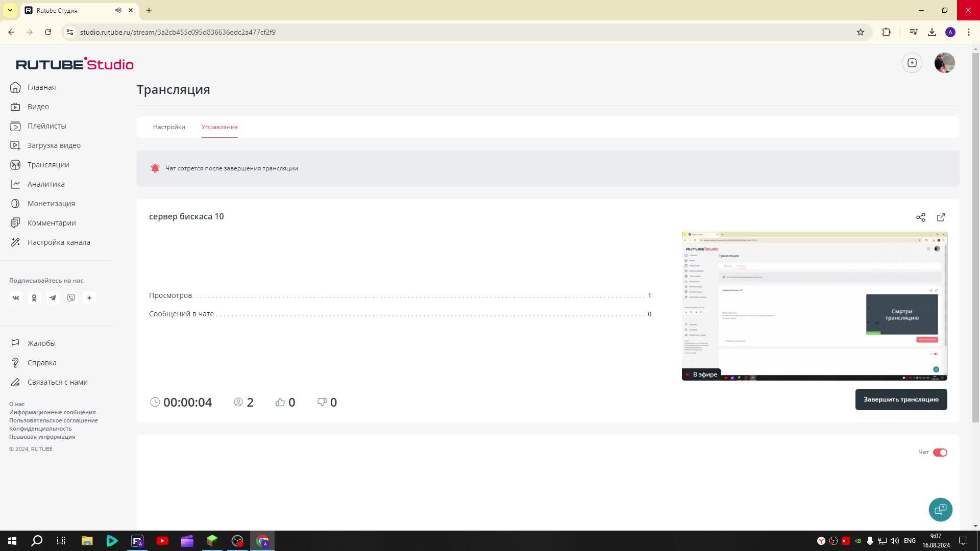This screenshot has width=980, height=551.
Task: Open the support chat floating button
Action: (x=940, y=509)
